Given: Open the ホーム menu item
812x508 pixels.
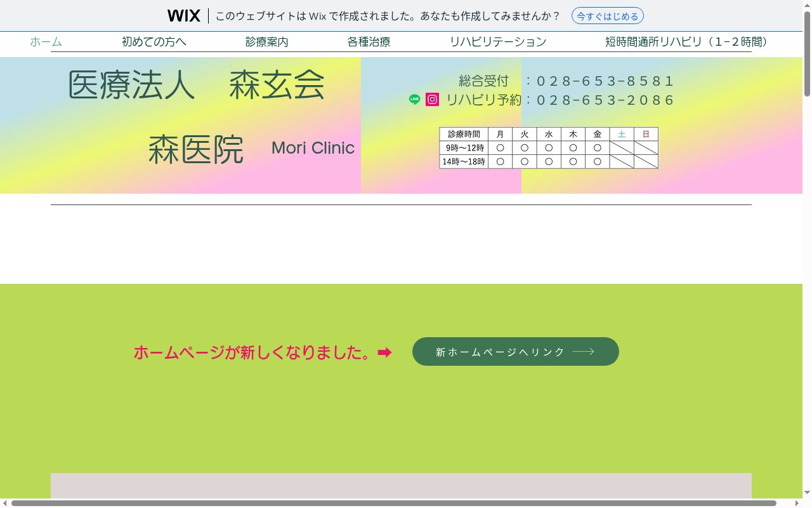Looking at the screenshot, I should pos(46,42).
